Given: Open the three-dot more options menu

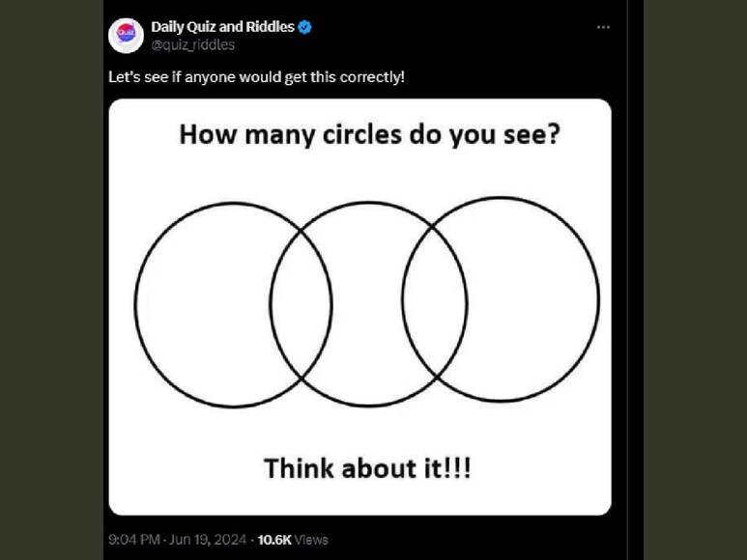Looking at the screenshot, I should (x=603, y=27).
